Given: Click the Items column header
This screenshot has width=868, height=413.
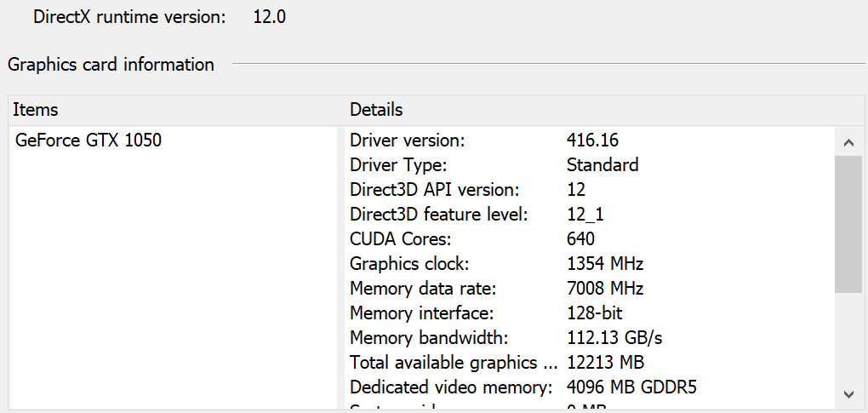Looking at the screenshot, I should (36, 110).
